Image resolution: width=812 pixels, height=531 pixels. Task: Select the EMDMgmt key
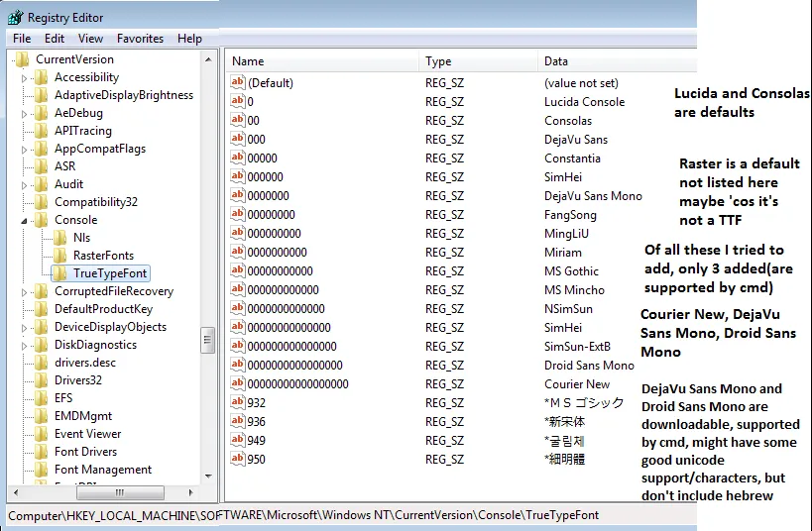[83, 416]
